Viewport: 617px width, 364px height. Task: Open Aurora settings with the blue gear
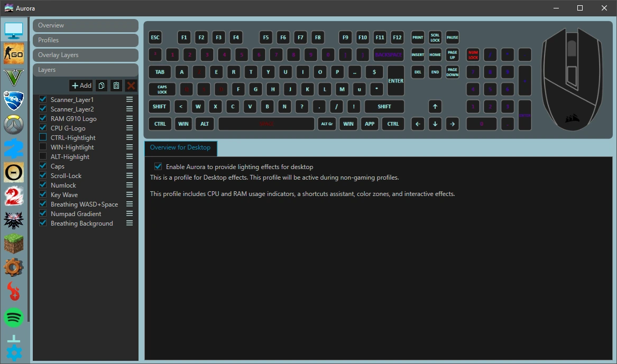point(14,353)
